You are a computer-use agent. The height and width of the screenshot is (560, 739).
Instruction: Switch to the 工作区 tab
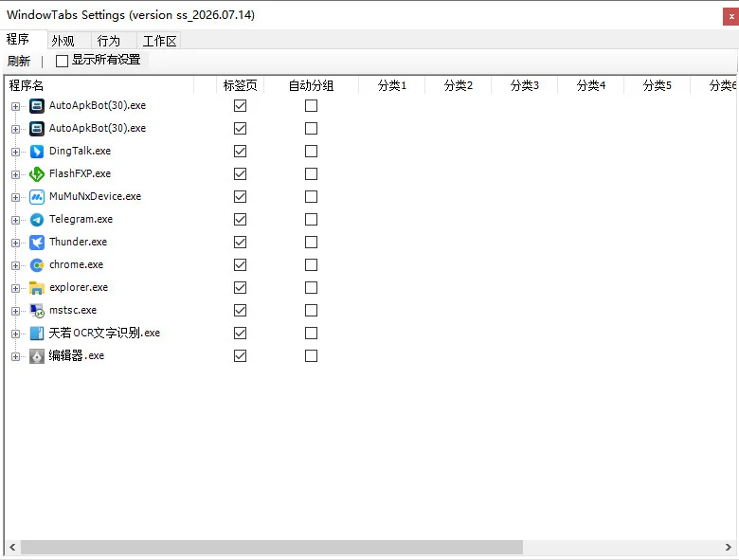(x=159, y=41)
